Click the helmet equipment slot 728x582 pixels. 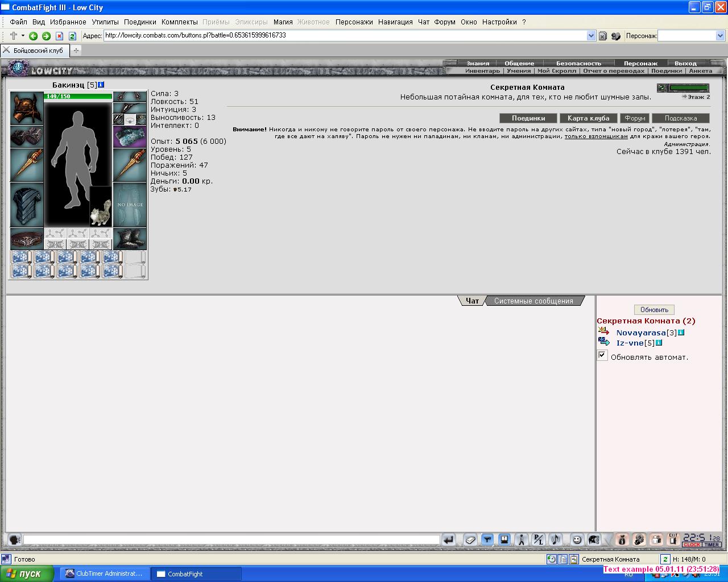(x=27, y=108)
